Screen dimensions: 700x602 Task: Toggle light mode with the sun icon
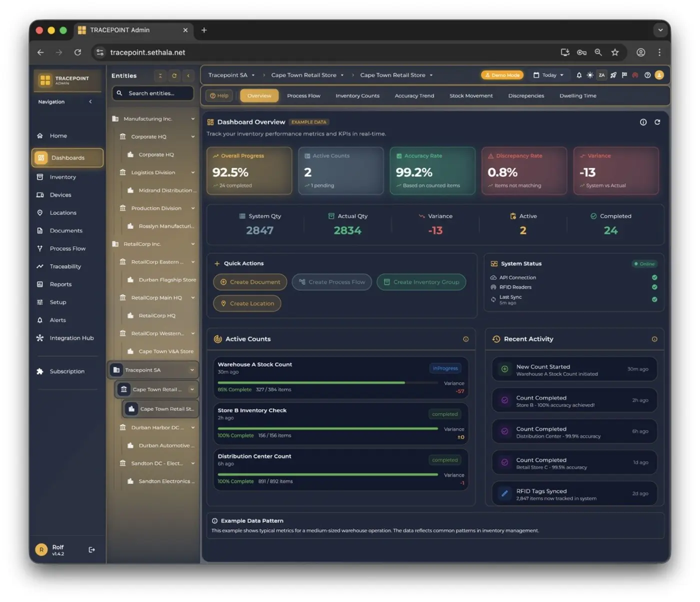590,75
